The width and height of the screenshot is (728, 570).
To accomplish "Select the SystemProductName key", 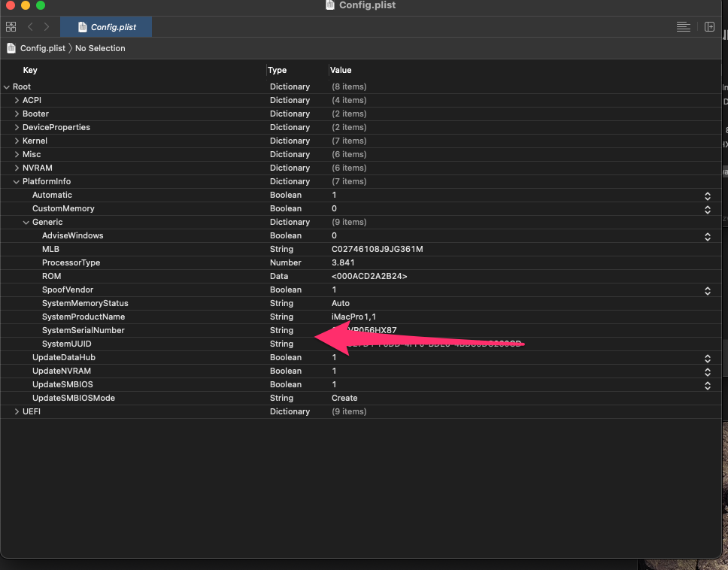I will (x=83, y=317).
